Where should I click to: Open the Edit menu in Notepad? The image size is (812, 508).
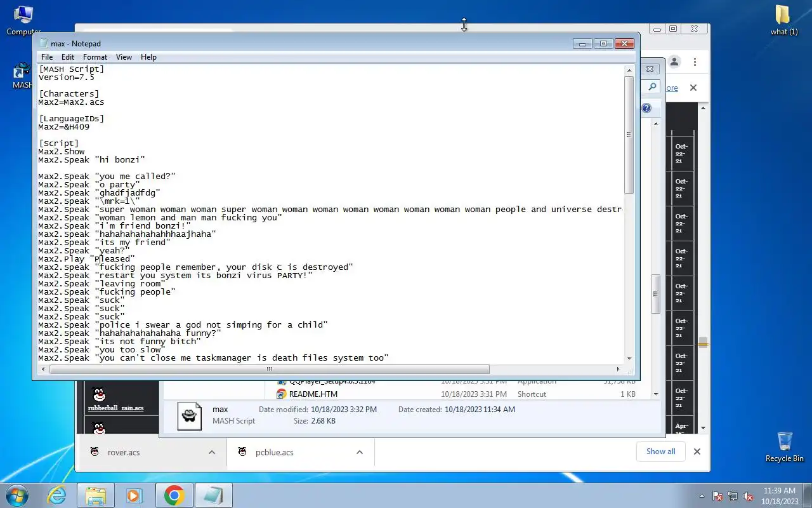[x=68, y=57]
